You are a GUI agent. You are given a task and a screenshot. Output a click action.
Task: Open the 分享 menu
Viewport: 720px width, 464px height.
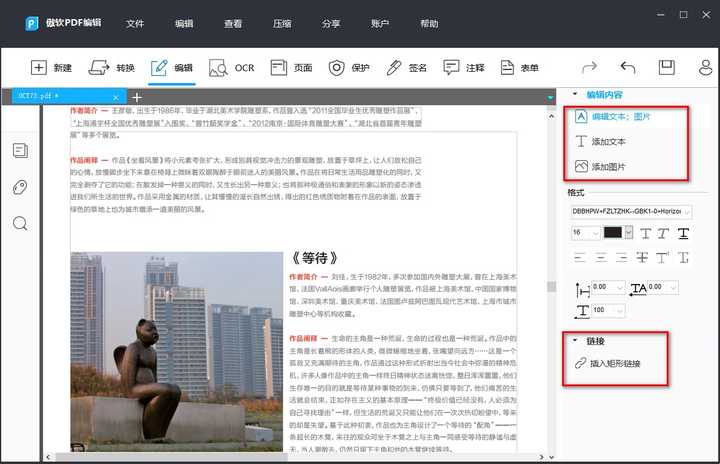click(331, 23)
